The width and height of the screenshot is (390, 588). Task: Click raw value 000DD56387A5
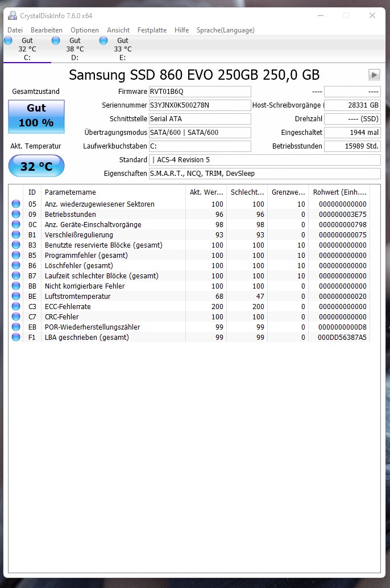pos(342,337)
